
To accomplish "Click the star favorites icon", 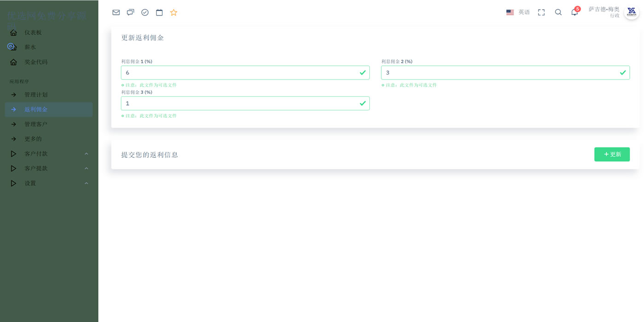I will pos(173,12).
